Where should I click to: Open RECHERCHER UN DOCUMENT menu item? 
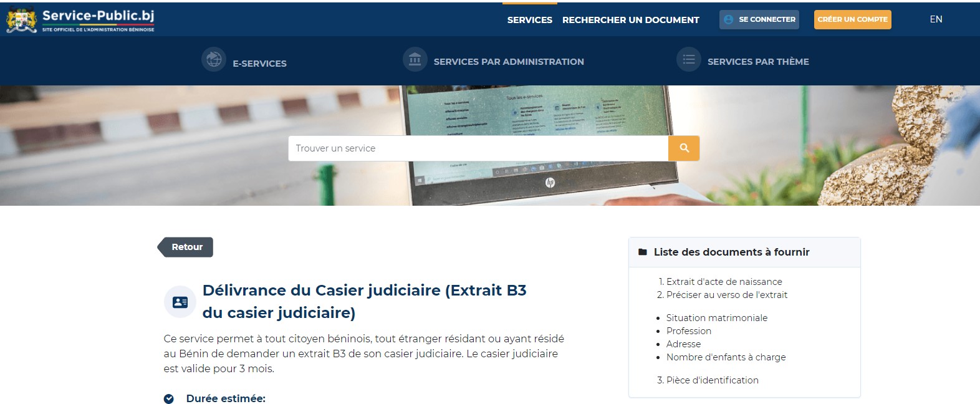coord(631,20)
